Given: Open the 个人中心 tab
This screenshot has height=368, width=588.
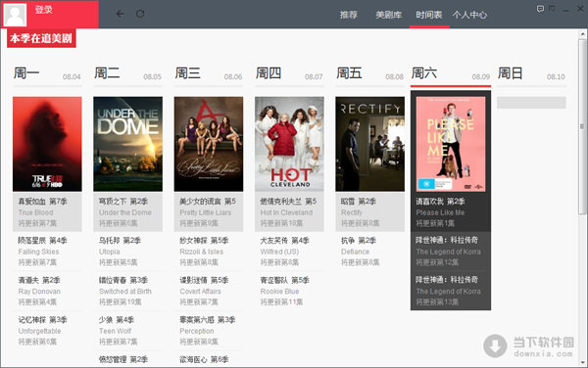Looking at the screenshot, I should click(469, 15).
